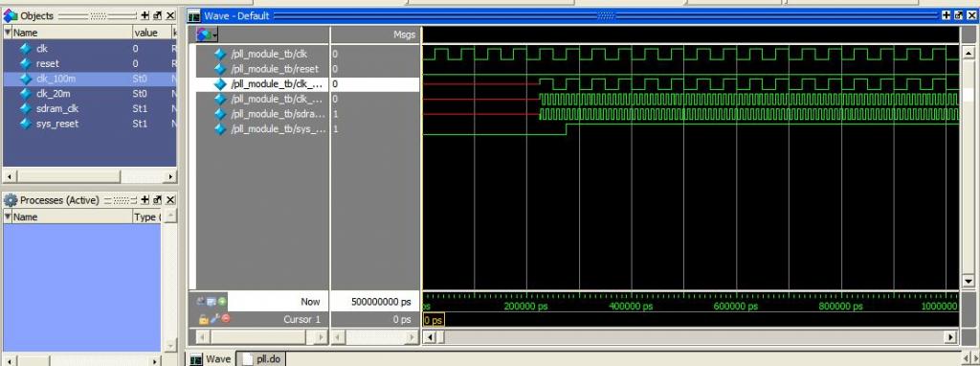Click the diamond icon beside clk in Objects

click(x=26, y=48)
